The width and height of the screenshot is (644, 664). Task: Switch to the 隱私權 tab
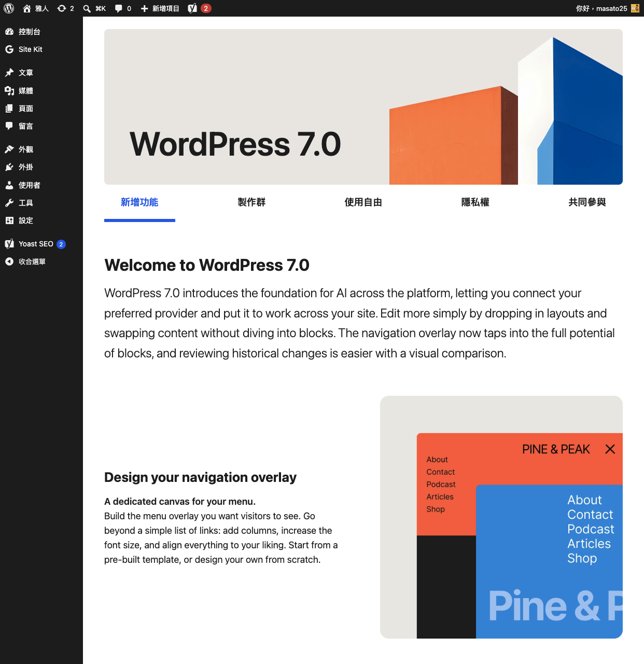[x=475, y=202]
